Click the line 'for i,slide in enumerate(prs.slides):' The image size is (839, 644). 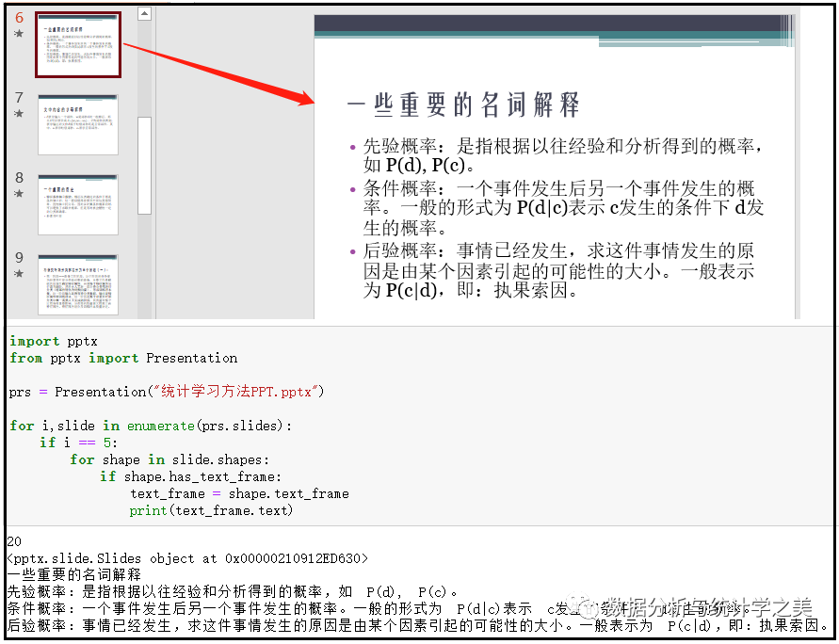point(151,426)
